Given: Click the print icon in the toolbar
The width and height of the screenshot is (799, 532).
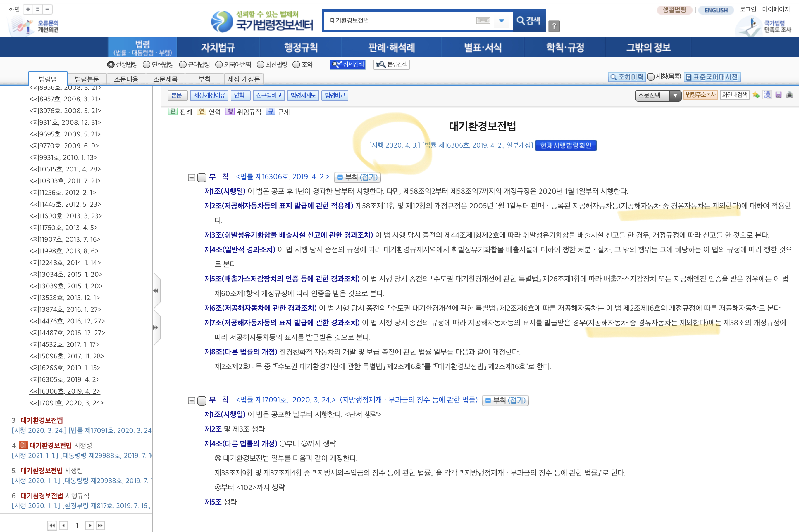Looking at the screenshot, I should (789, 95).
